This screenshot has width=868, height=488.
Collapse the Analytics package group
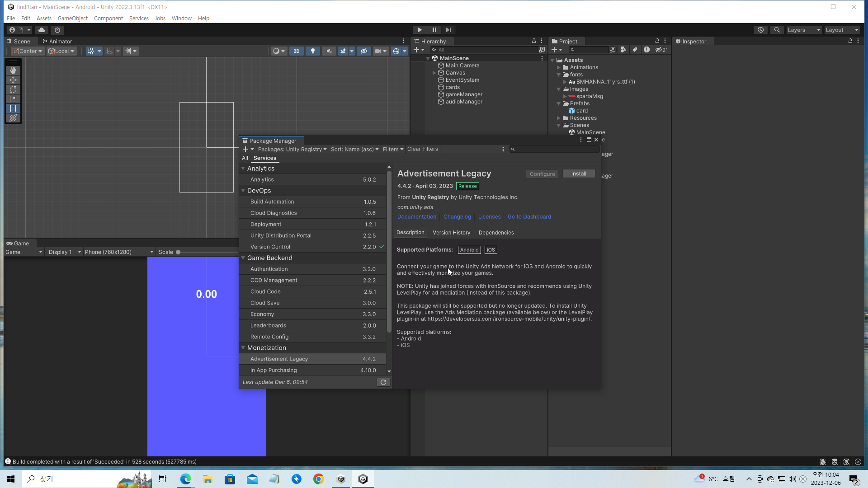point(243,169)
